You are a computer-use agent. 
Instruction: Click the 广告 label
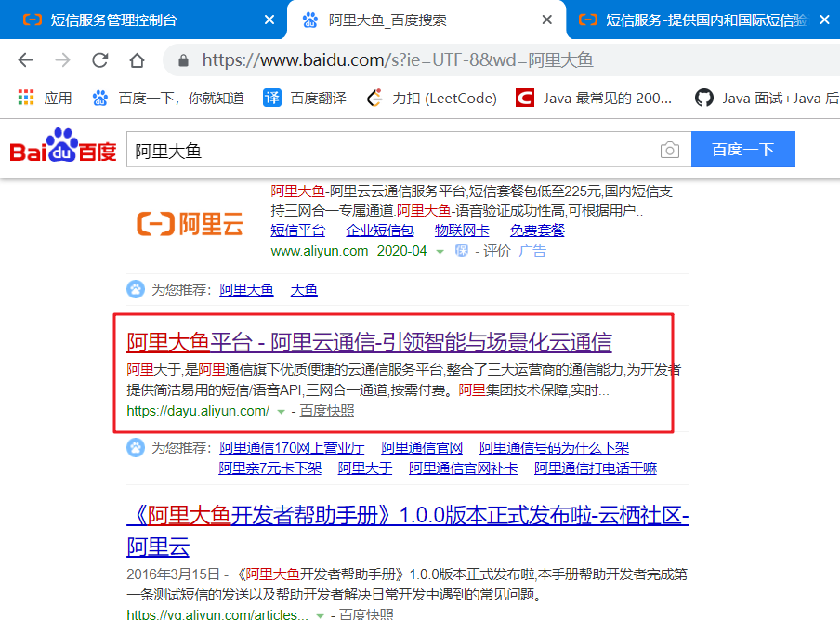(x=532, y=251)
